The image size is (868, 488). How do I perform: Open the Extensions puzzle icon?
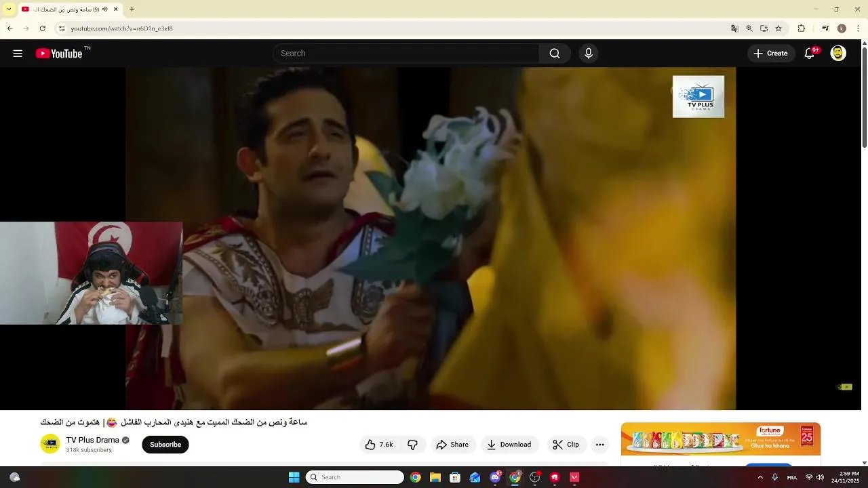pos(802,28)
